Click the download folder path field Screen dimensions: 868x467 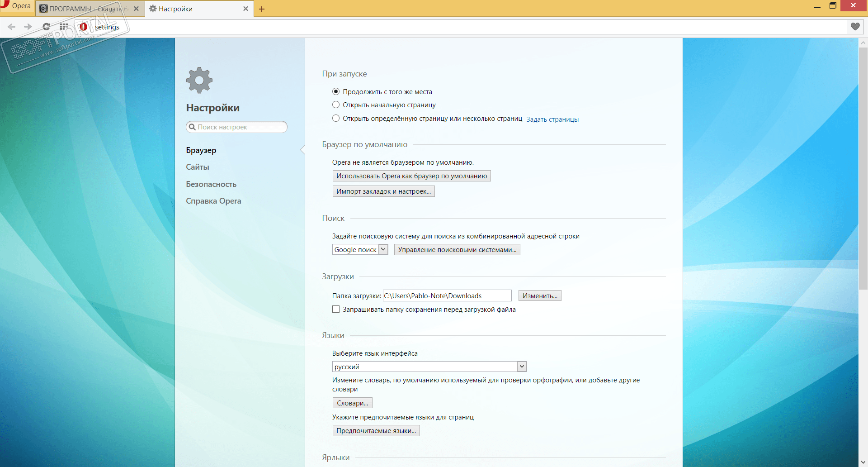click(447, 296)
